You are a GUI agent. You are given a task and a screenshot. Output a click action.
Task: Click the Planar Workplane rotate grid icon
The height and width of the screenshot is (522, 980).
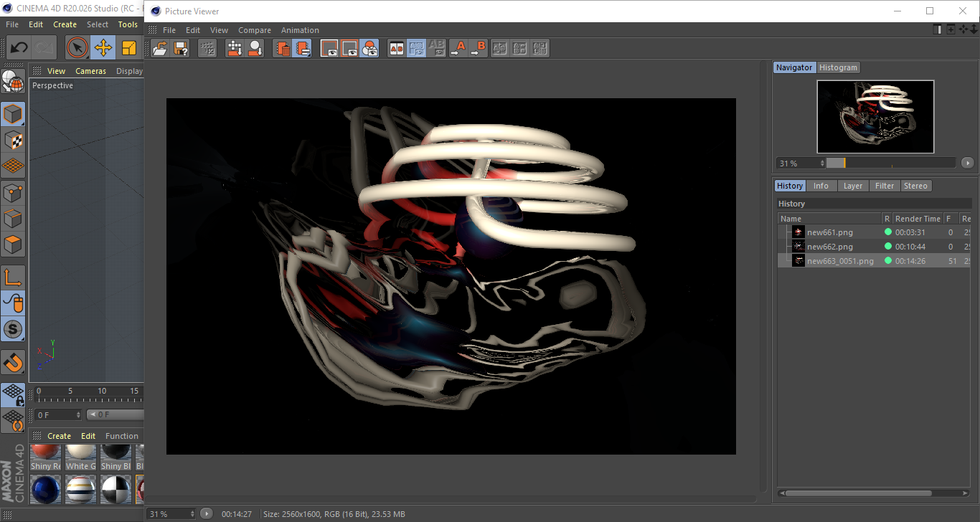pyautogui.click(x=13, y=420)
